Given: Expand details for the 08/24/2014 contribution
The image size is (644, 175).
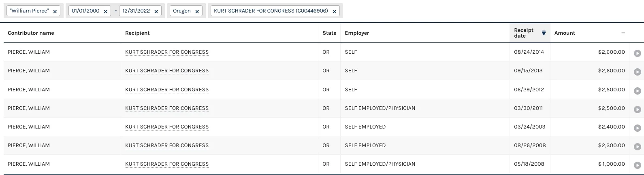Looking at the screenshot, I should (637, 53).
